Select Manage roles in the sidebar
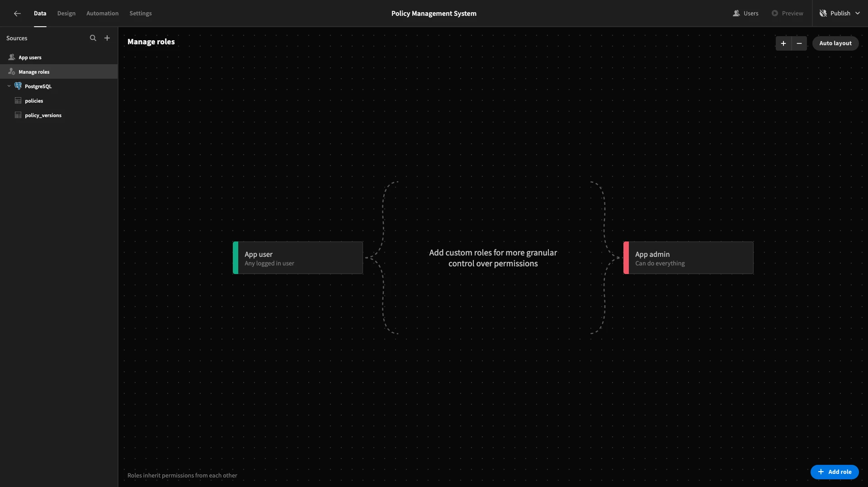The height and width of the screenshot is (487, 868). pos(59,72)
